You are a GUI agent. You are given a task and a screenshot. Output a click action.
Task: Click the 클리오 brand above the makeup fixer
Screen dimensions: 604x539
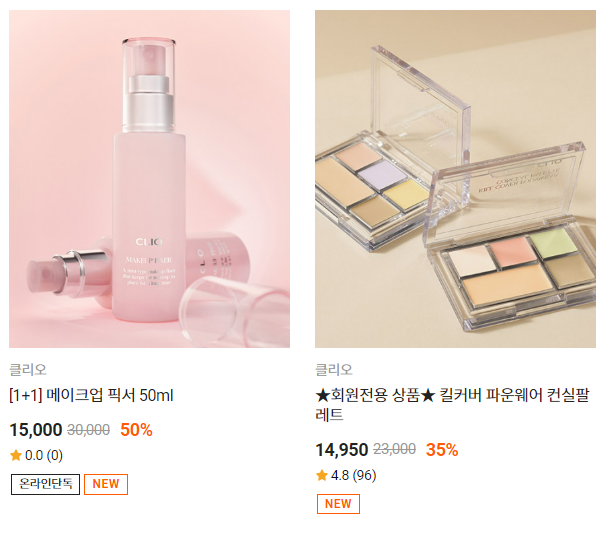28,370
